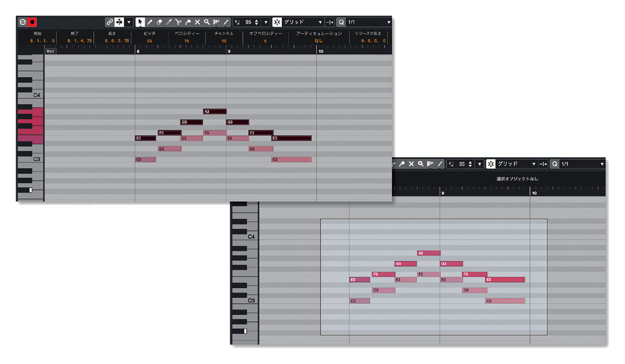
Task: Toggle Snap on/off icon in upper window
Action: 277,22
